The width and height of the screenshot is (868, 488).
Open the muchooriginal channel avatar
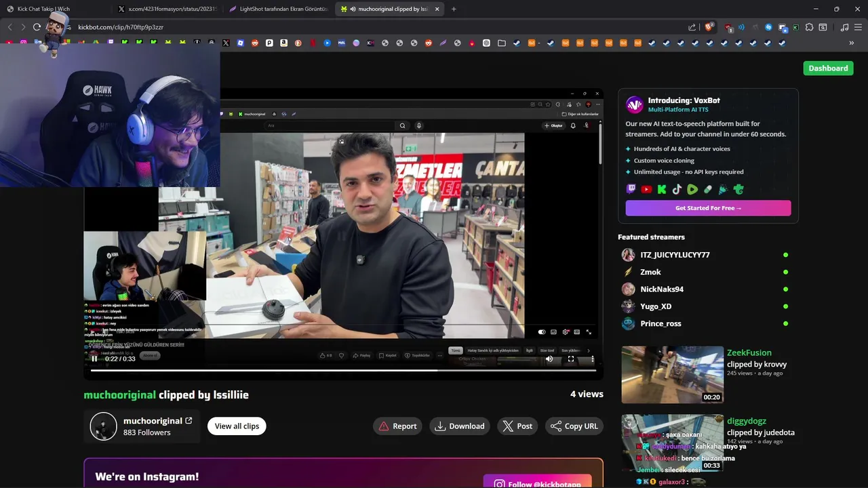pos(104,426)
